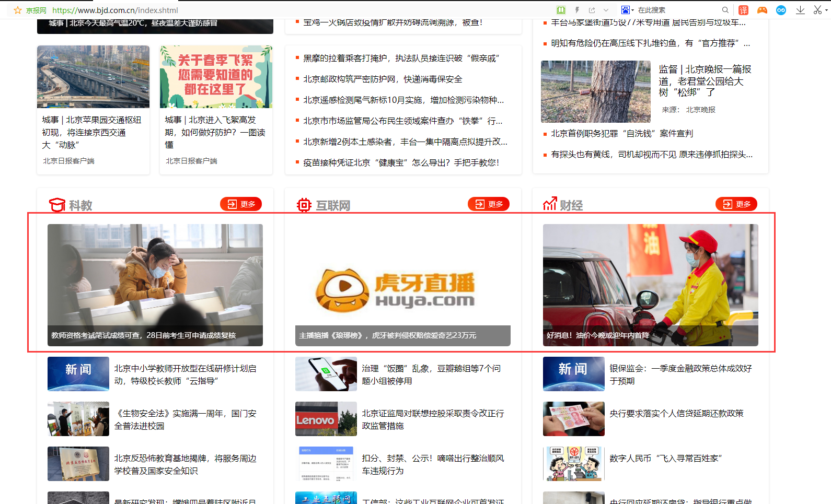The image size is (831, 504).
Task: Open 生物安全法 实施满一周年 article
Action: 186,419
